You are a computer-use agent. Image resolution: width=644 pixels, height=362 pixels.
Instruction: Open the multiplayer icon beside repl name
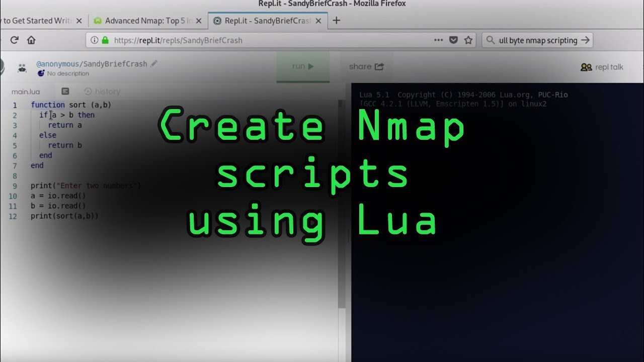[x=22, y=68]
